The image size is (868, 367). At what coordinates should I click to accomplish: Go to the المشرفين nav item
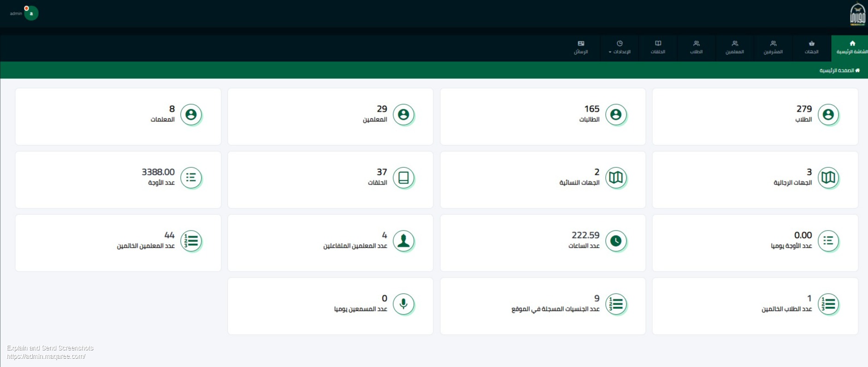tap(773, 48)
